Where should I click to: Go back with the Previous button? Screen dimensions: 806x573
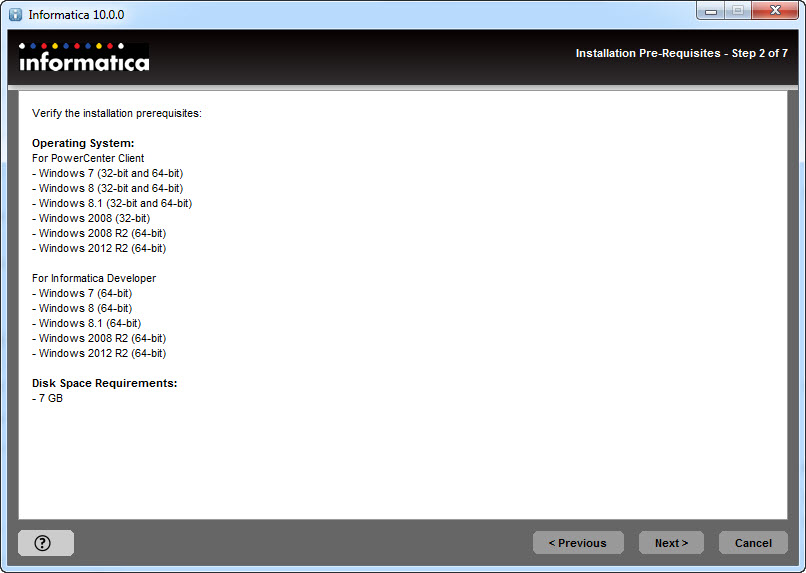pos(578,543)
